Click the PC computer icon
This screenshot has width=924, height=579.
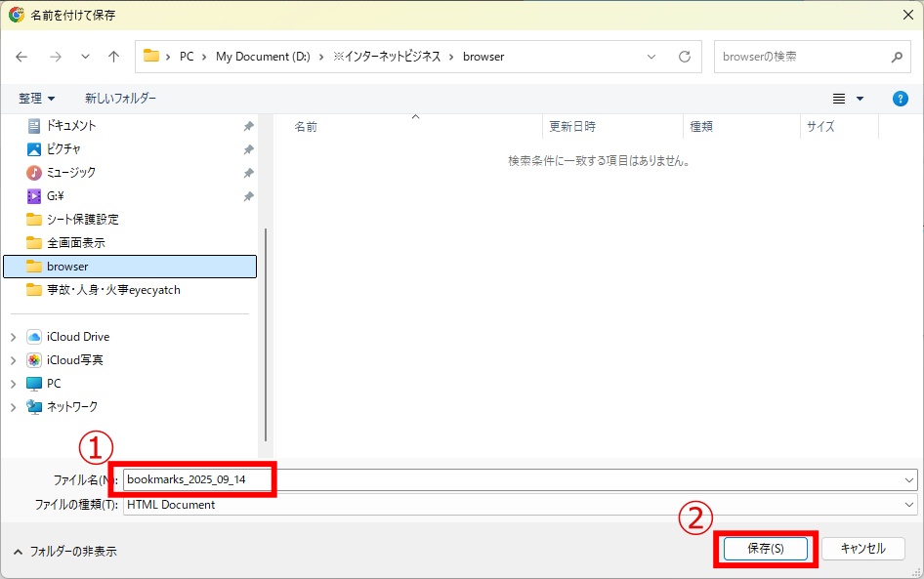[34, 384]
